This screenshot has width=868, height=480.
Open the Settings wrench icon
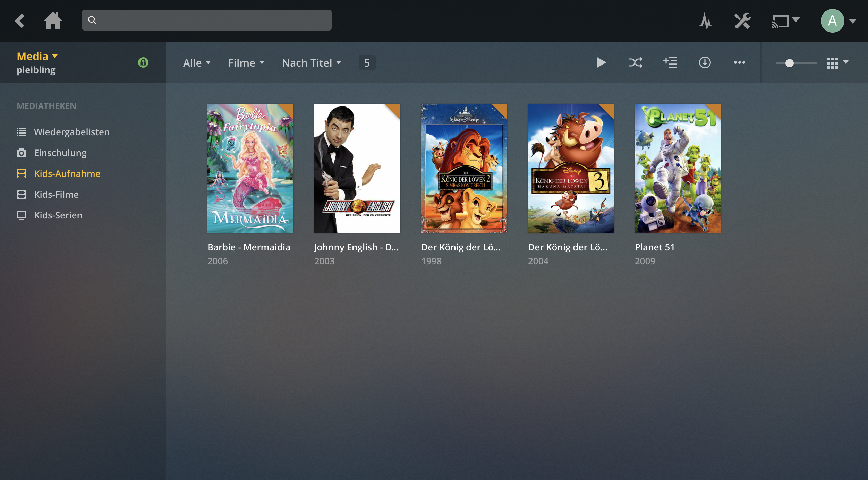pyautogui.click(x=742, y=21)
